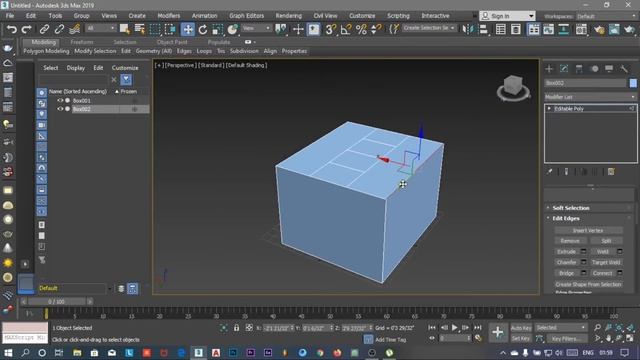
Task: Open the Modify command panel tab
Action: tap(564, 69)
